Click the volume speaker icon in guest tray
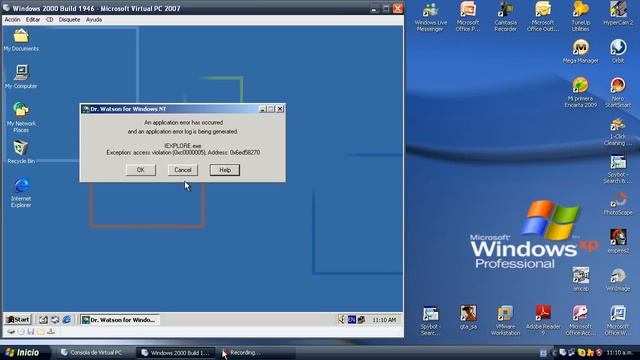This screenshot has height=360, width=640. [342, 320]
